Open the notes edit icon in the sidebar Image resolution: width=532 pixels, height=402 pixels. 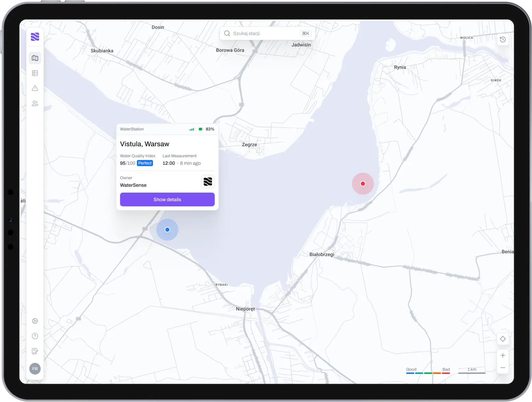[x=35, y=351]
